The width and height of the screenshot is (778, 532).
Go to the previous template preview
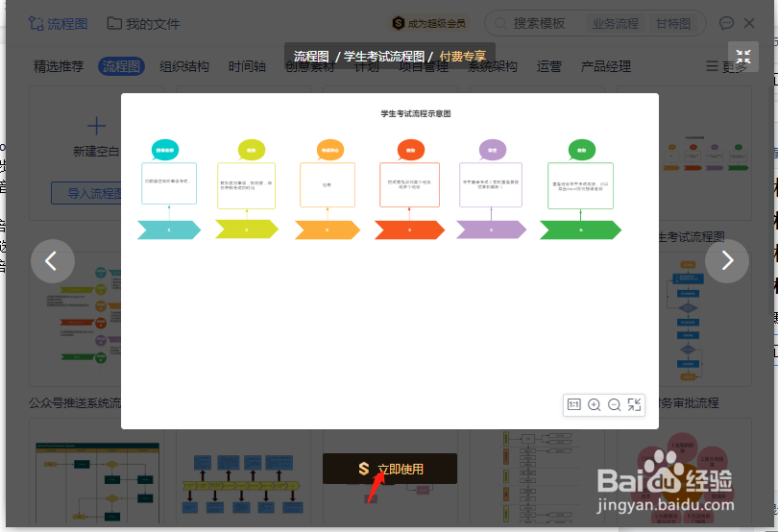click(x=53, y=261)
